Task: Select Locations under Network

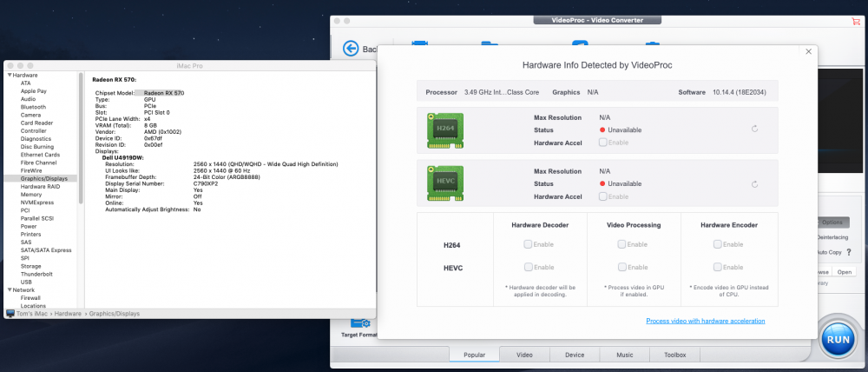Action: [33, 306]
